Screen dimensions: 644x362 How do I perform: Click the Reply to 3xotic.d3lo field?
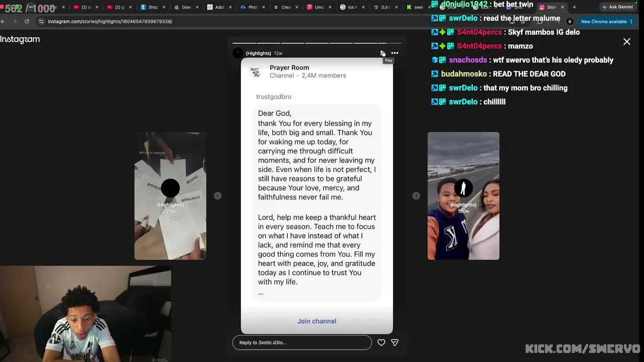pos(302,342)
